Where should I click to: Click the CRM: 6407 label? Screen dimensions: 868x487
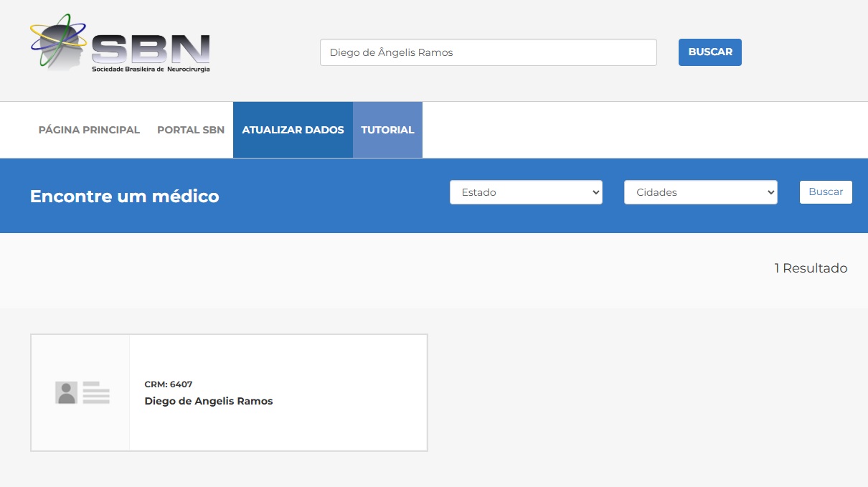(169, 384)
